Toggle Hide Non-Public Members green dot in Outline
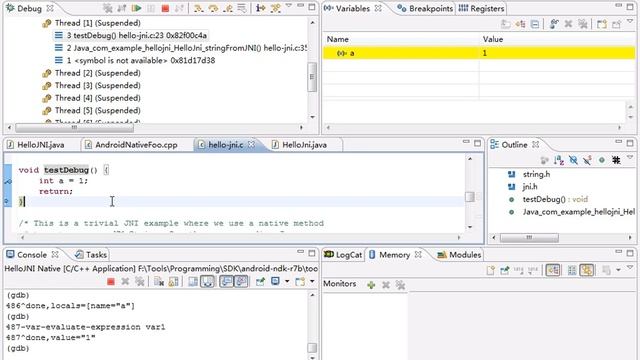This screenshot has height=360, width=640. tap(602, 160)
